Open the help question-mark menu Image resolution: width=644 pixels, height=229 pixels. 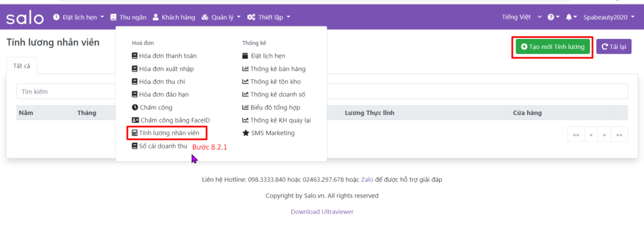coord(553,17)
